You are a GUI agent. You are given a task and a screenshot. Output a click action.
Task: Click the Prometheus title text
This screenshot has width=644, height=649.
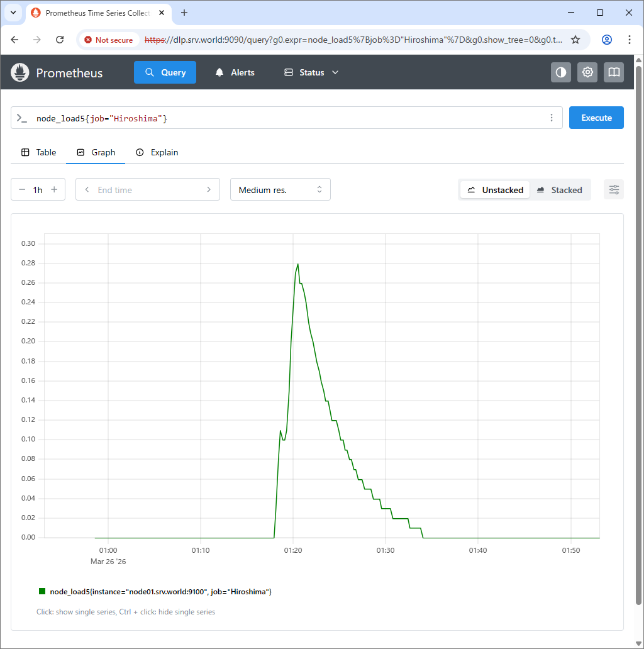coord(69,73)
